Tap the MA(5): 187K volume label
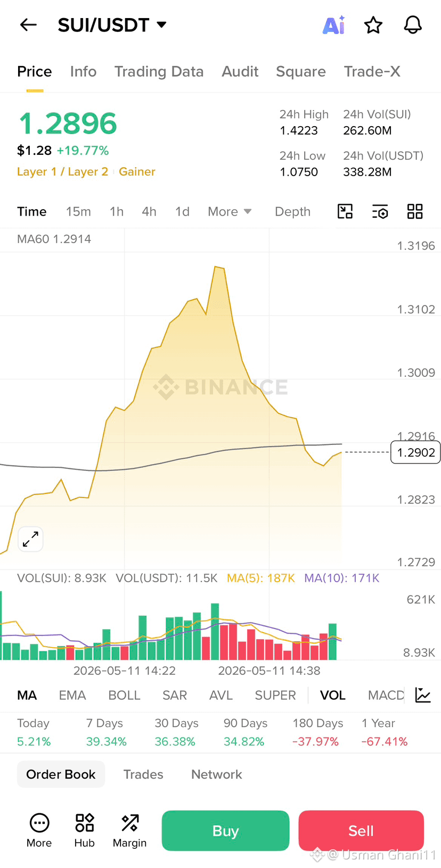This screenshot has width=441, height=868. pyautogui.click(x=261, y=578)
